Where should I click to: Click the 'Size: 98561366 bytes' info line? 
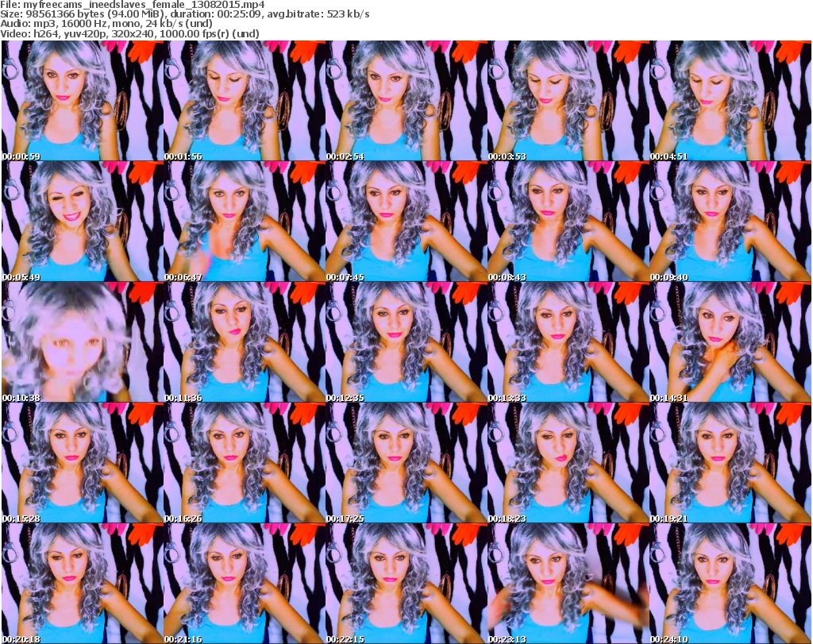point(184,14)
